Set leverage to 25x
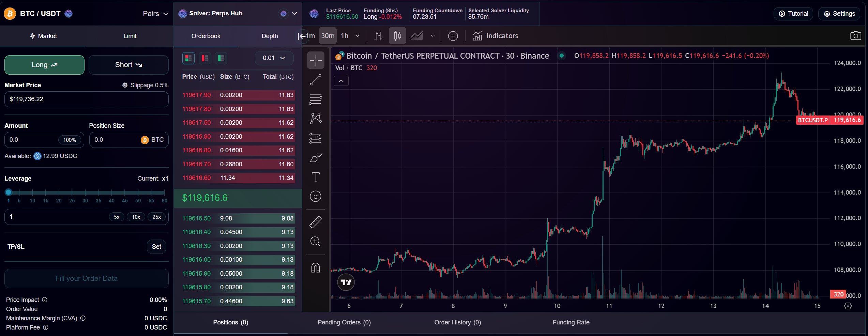This screenshot has height=336, width=868. [157, 217]
